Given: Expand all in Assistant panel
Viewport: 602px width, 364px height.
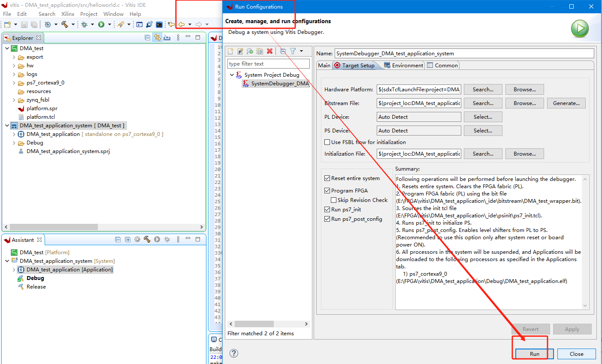Looking at the screenshot, I should click(127, 240).
